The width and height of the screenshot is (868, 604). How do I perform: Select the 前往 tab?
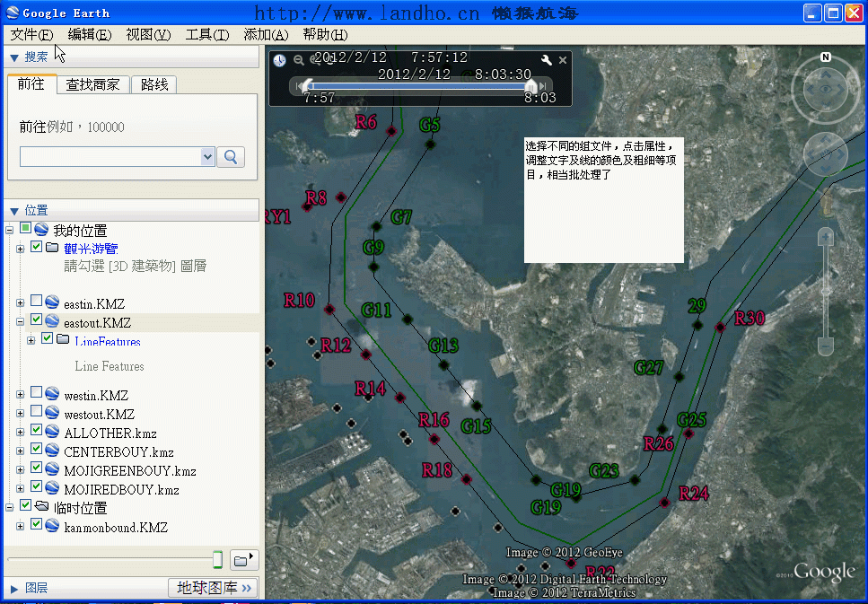(31, 84)
